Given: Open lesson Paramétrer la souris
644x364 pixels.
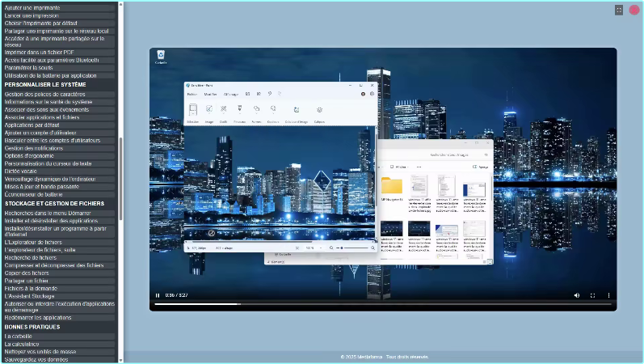Looking at the screenshot, I should 59,67.
